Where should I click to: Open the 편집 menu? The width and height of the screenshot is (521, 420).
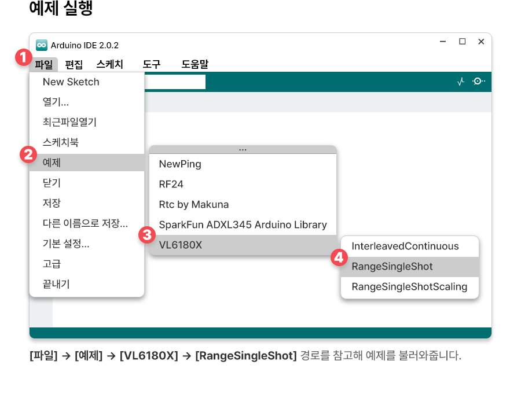click(74, 64)
